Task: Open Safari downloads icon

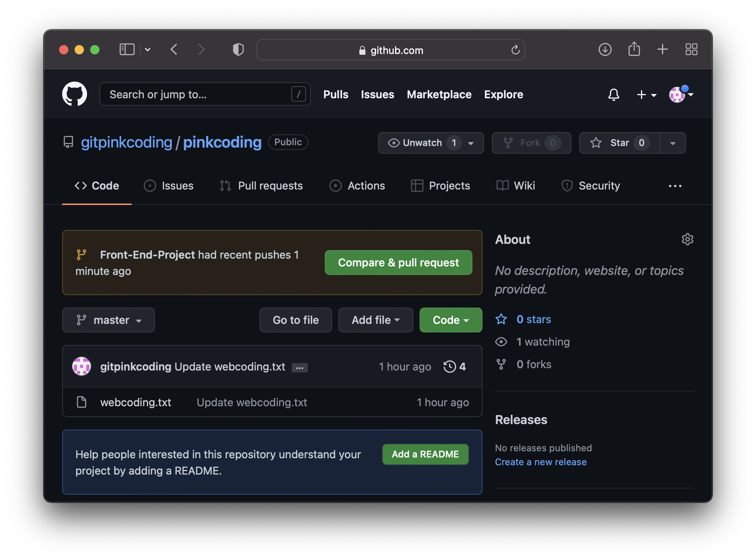Action: [605, 50]
